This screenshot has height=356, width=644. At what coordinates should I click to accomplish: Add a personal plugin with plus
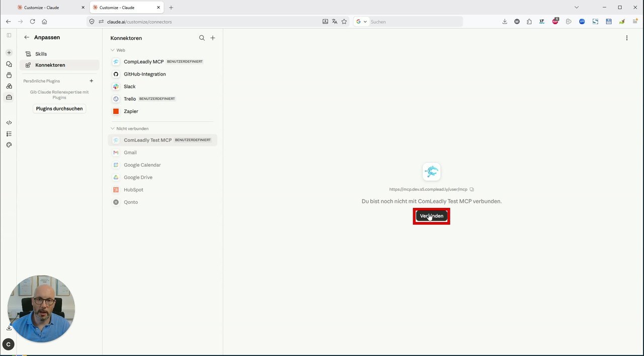(x=91, y=81)
